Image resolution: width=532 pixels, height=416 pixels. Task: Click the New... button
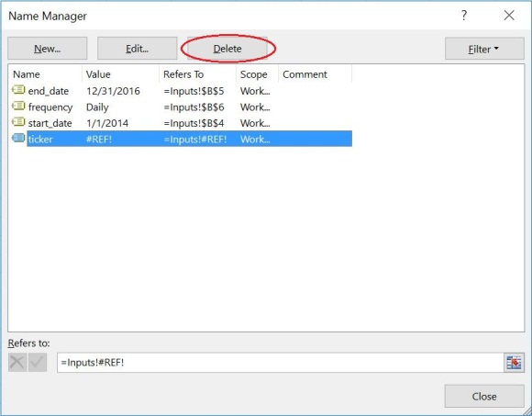tap(48, 49)
